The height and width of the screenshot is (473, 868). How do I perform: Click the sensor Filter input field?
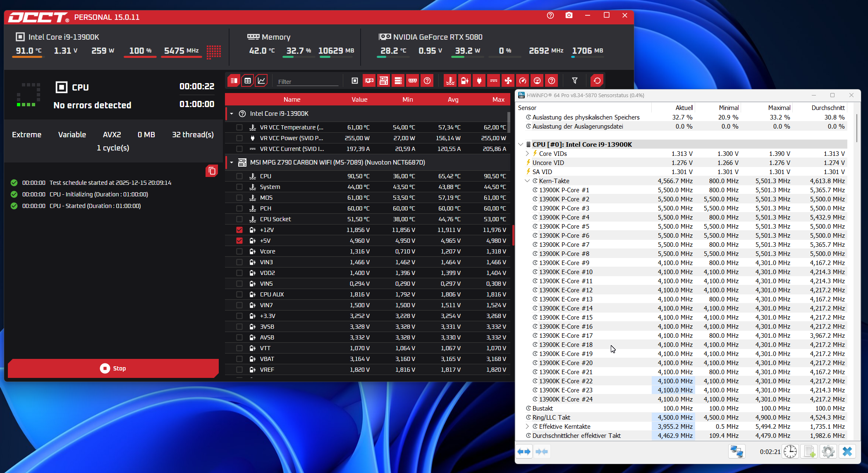pos(308,81)
